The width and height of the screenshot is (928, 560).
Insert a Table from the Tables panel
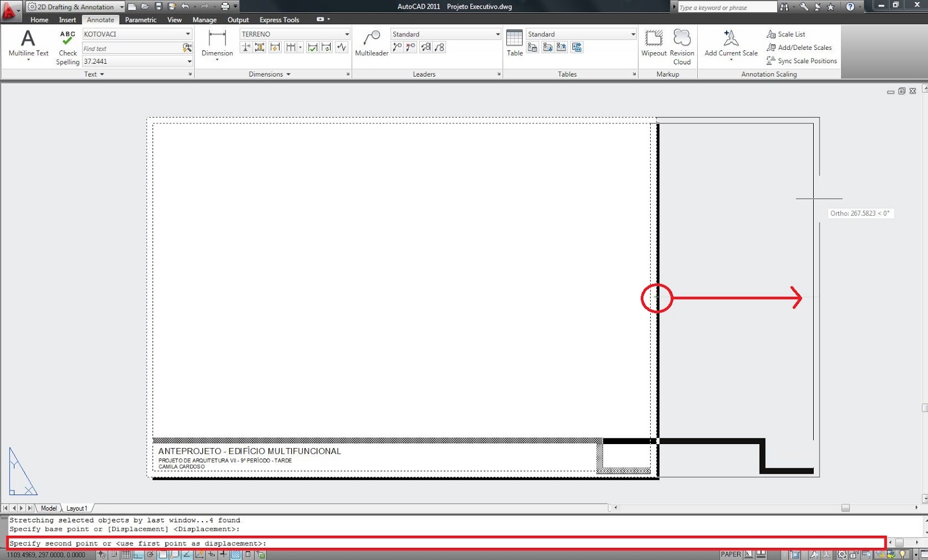coord(514,41)
